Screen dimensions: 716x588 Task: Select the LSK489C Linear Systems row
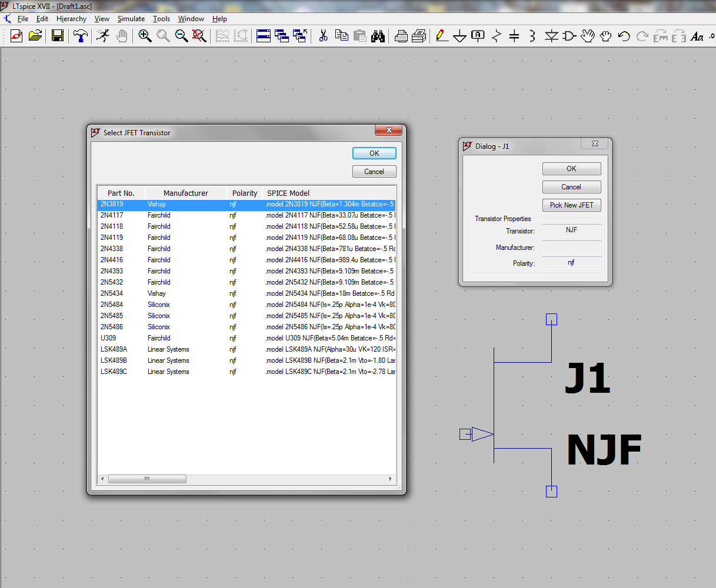[247, 372]
